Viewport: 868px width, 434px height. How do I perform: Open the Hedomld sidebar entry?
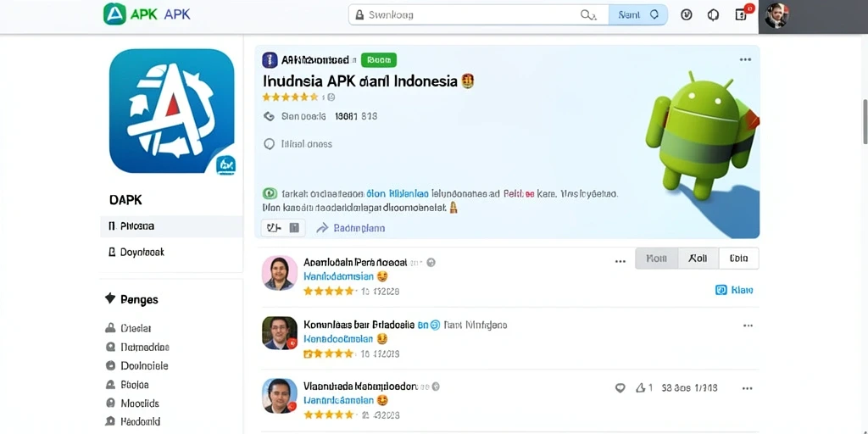click(133, 421)
